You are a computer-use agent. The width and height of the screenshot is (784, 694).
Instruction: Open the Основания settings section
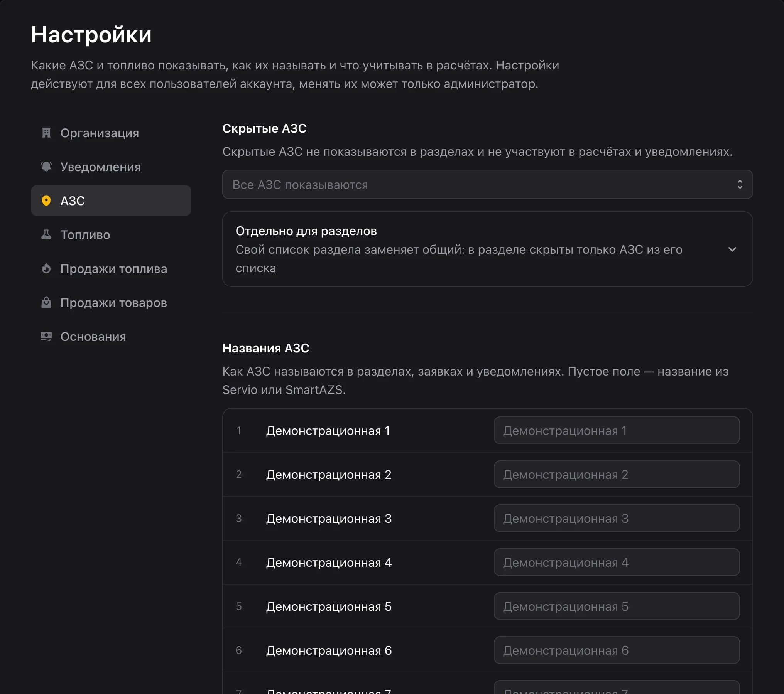click(111, 337)
